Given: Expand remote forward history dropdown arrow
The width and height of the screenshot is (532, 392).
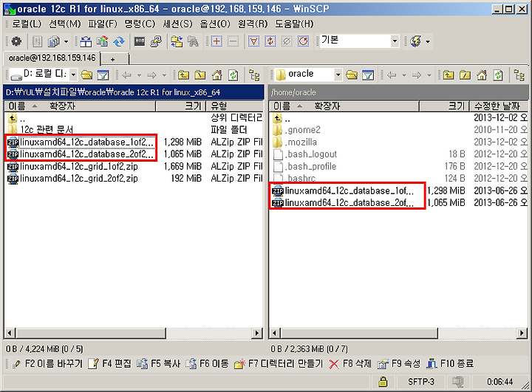Looking at the screenshot, I should point(429,75).
